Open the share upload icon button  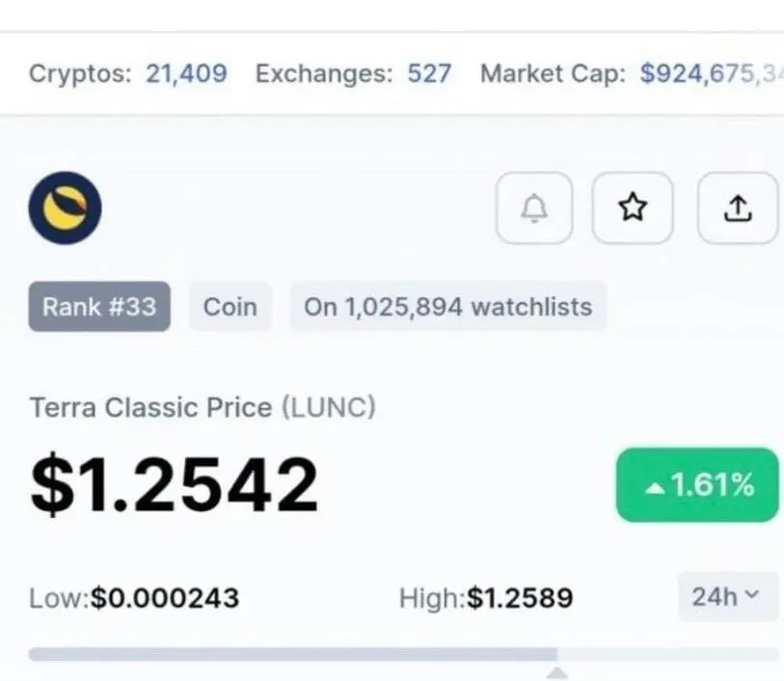(738, 208)
